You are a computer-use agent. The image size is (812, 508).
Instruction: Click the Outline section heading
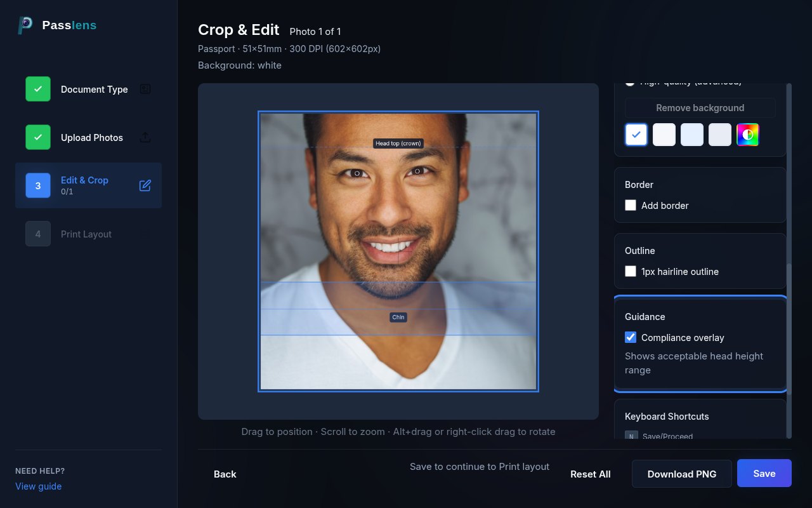640,250
